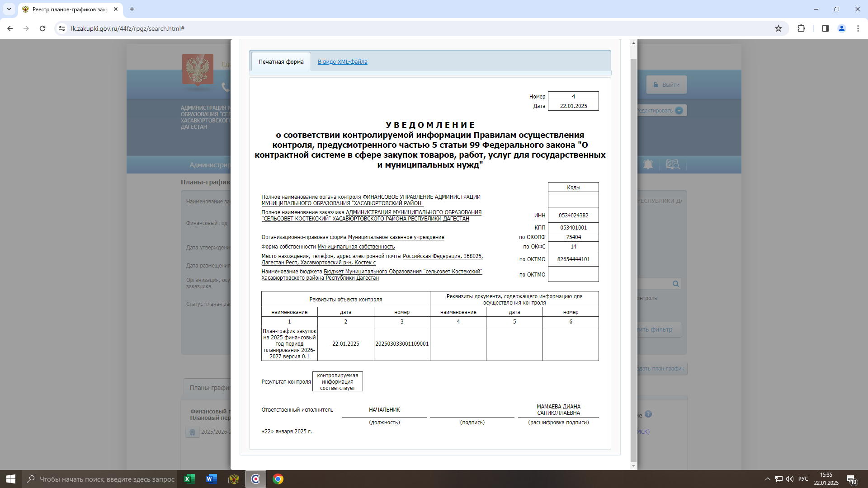Image resolution: width=868 pixels, height=488 pixels.
Task: Click контролируемая информация соответствует result box
Action: [337, 382]
